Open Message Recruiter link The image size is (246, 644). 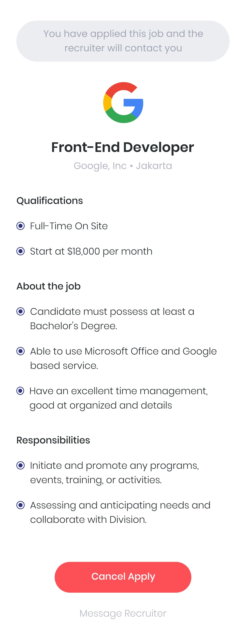pos(123,613)
